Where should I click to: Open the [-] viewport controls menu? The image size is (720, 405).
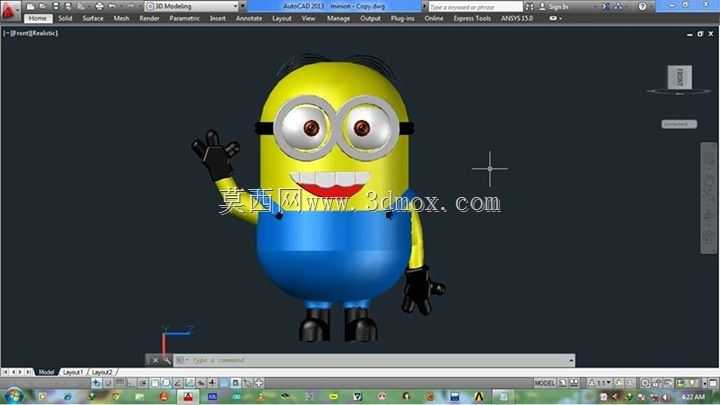pos(6,33)
